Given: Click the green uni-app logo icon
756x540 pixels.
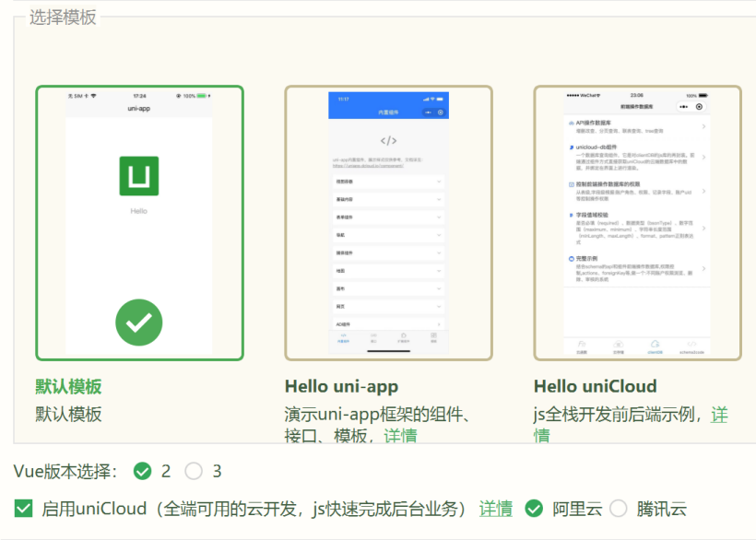Looking at the screenshot, I should coord(138,176).
